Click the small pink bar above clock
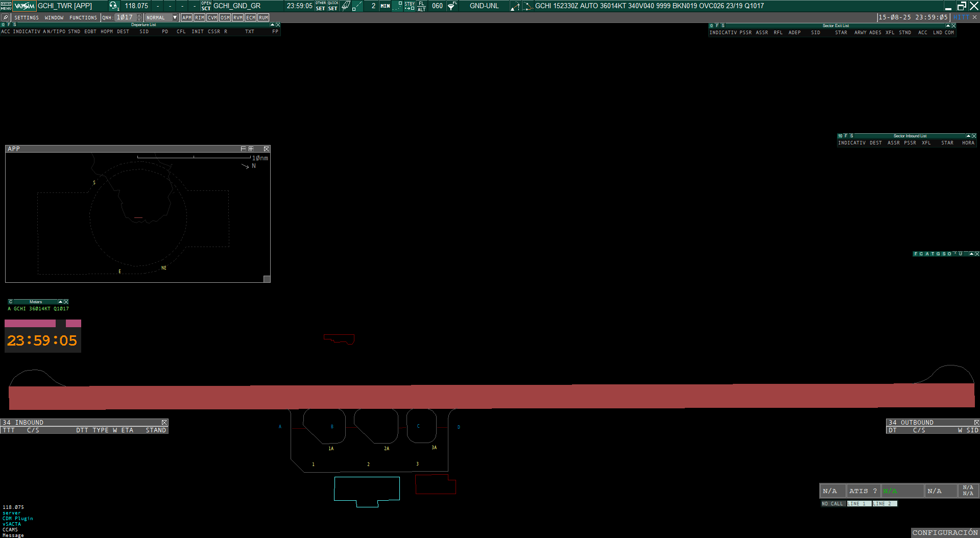The height and width of the screenshot is (538, 980). tap(74, 324)
